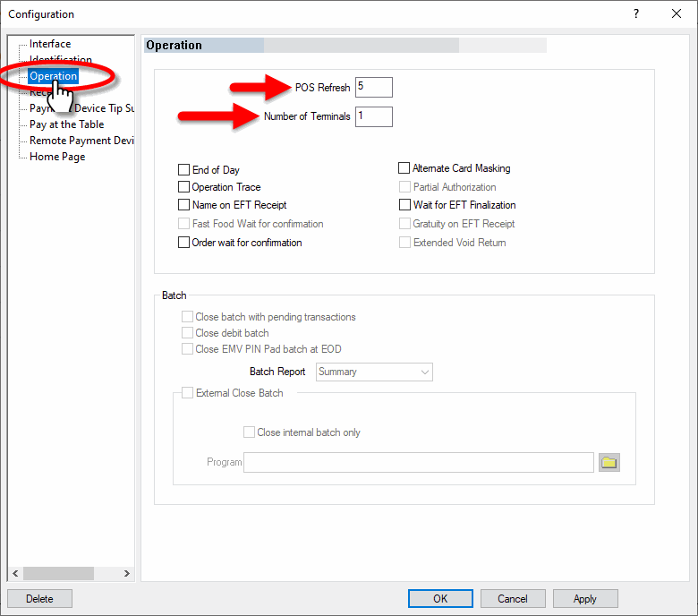
Task: Click the Cancel button
Action: (x=513, y=599)
